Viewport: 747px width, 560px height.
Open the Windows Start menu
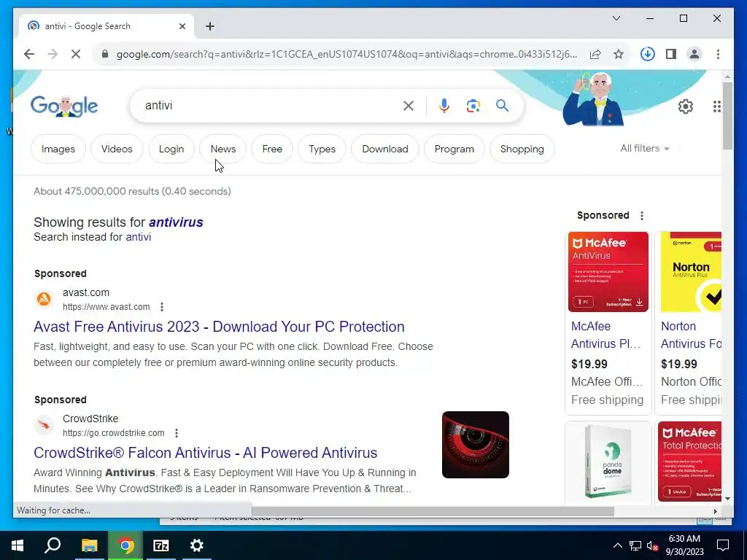(x=18, y=545)
